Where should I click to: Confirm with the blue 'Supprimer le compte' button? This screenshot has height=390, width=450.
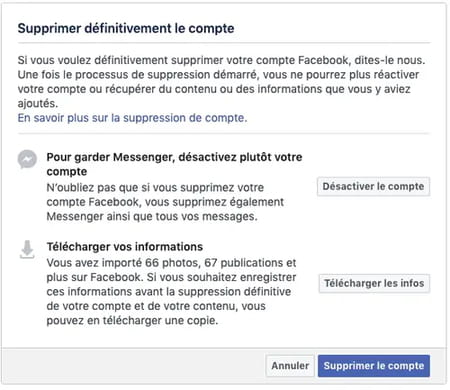374,366
